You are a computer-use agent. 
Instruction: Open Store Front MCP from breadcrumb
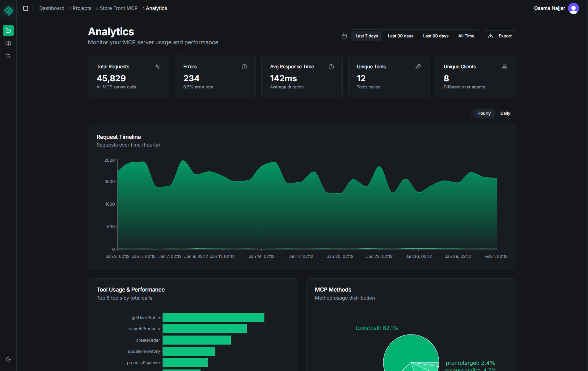pos(118,8)
